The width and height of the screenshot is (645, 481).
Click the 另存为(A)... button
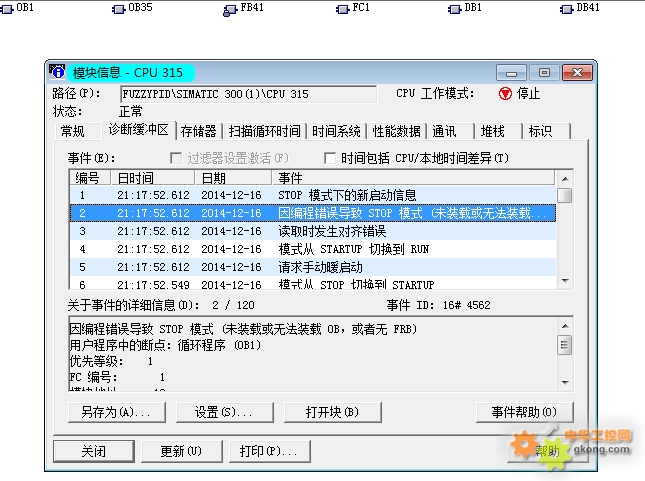point(117,412)
